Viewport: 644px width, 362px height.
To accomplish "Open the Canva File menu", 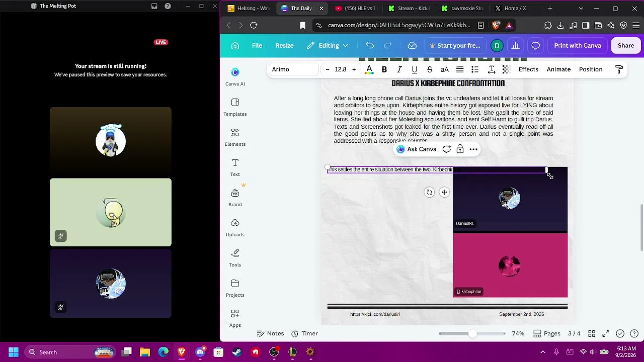I will coord(257,46).
